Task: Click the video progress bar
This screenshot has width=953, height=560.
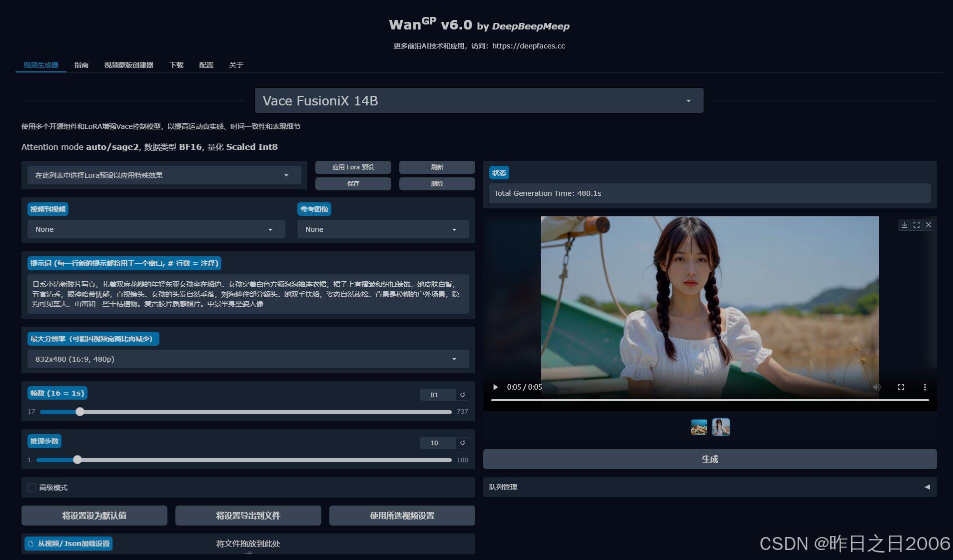Action: (710, 400)
